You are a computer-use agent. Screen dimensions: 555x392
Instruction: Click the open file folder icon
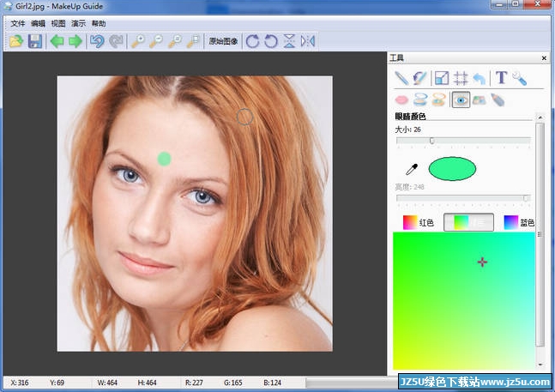16,41
